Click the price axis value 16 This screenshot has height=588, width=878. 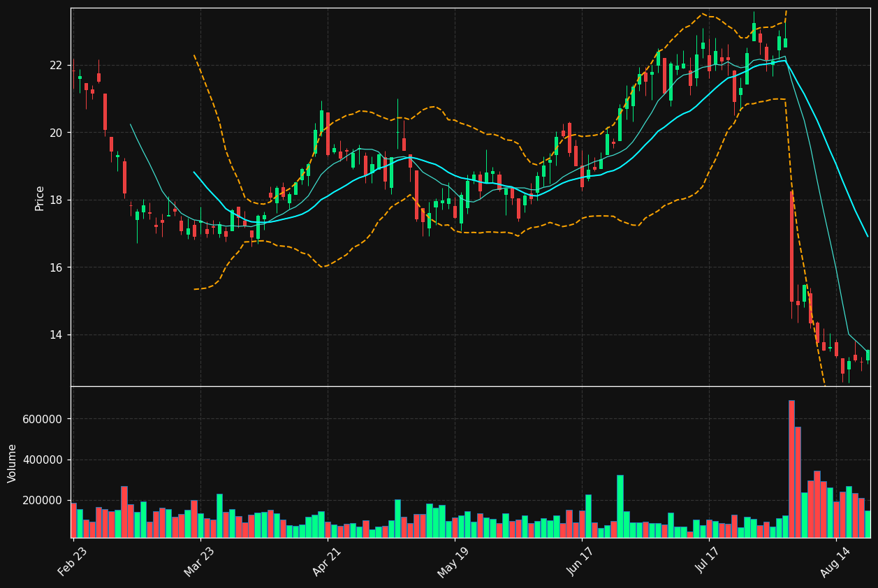click(x=56, y=267)
